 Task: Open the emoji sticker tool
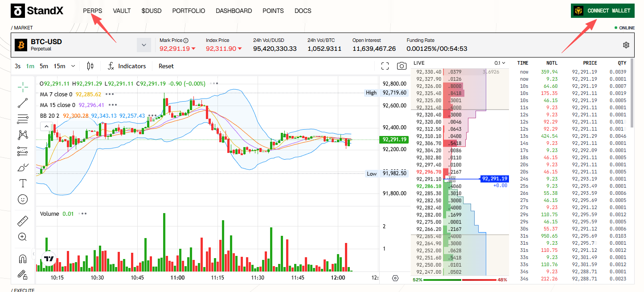(x=23, y=199)
